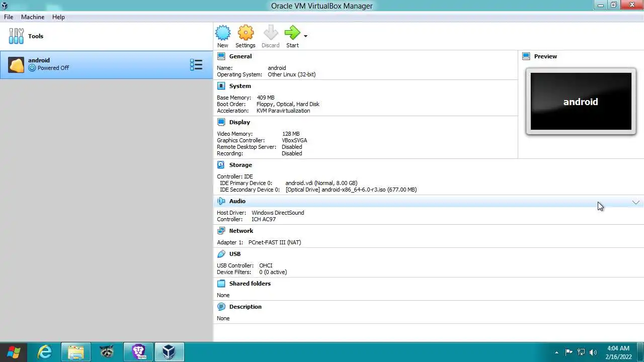
Task: Click the General section heading
Action: tap(240, 56)
